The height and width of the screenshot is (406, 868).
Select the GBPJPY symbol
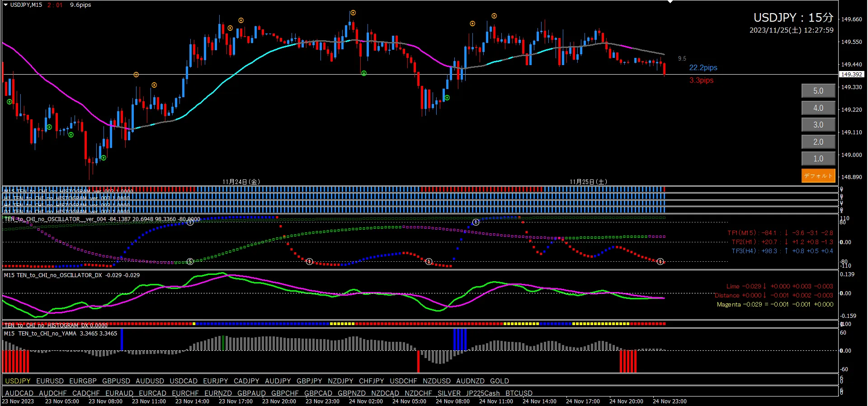point(309,381)
